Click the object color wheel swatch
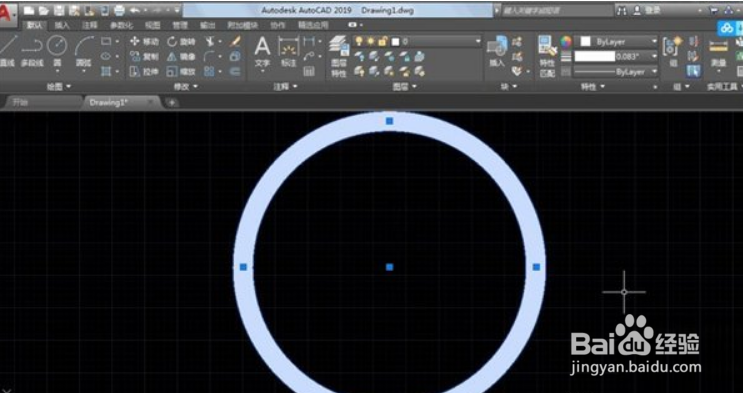743x393 pixels. tap(566, 42)
